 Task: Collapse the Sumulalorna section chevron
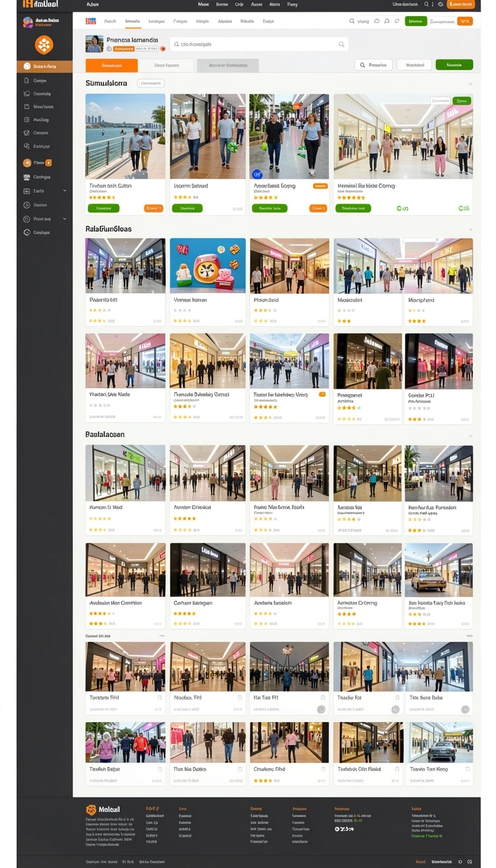(x=470, y=83)
